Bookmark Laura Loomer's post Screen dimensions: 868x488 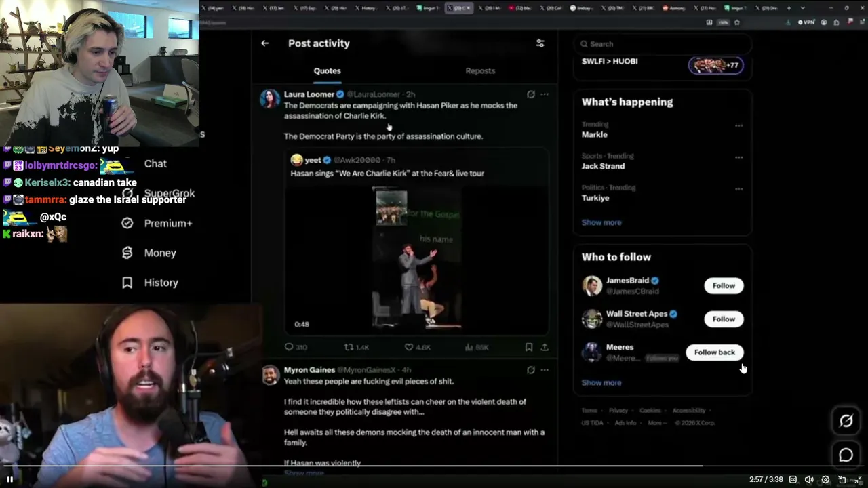529,347
